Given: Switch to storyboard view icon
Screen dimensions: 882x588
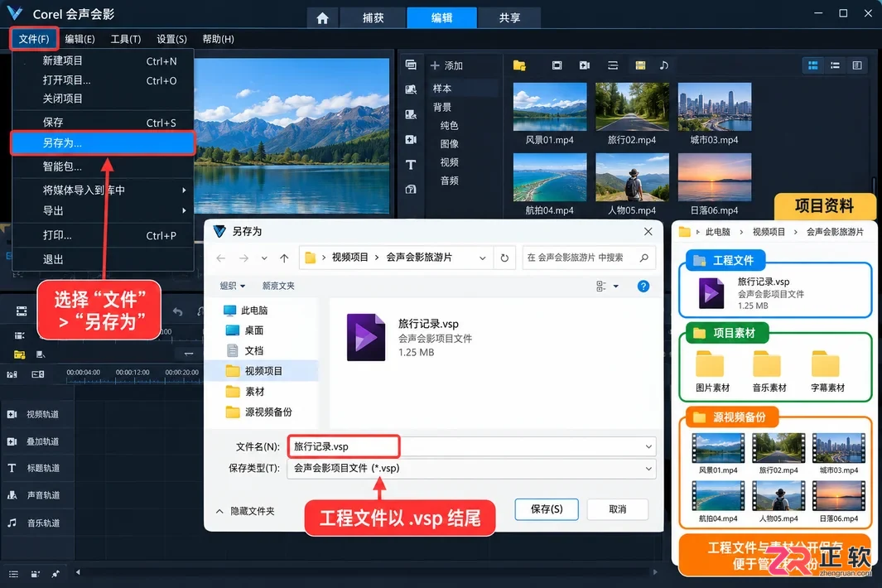Looking at the screenshot, I should pyautogui.click(x=22, y=311).
